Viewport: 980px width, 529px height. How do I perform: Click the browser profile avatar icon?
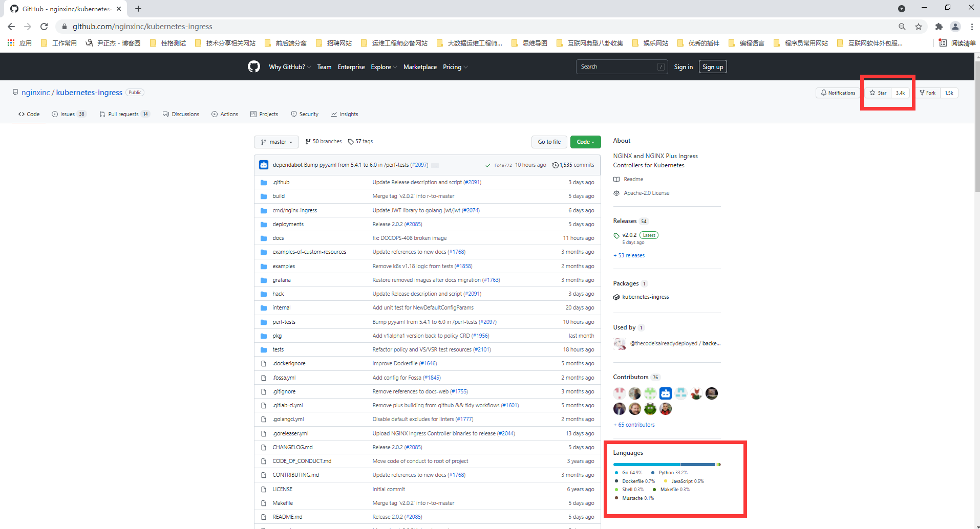click(955, 27)
